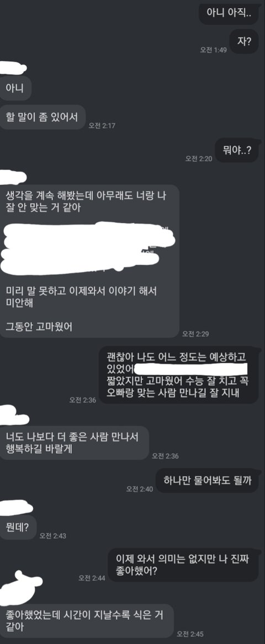Click the 오전 2:29 timestamp

click(x=195, y=334)
